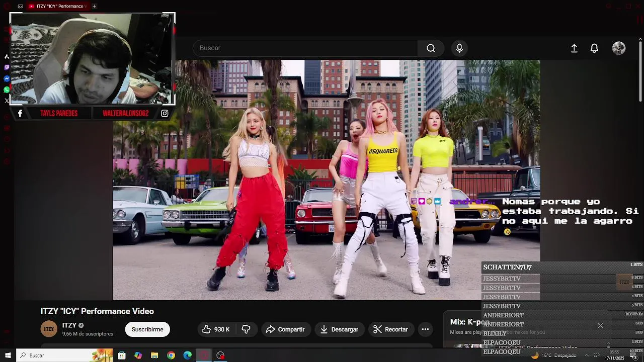Launch Google Chrome from taskbar
This screenshot has height=362, width=644.
171,355
